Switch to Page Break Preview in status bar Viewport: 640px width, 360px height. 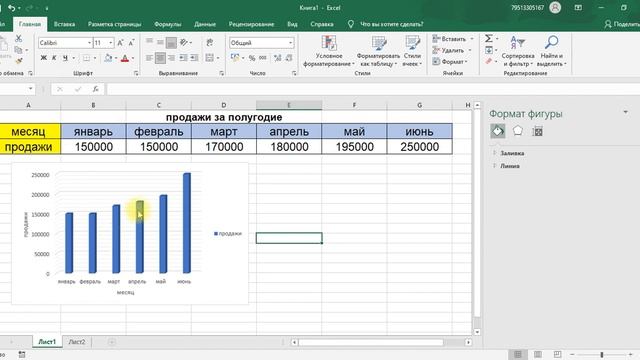[557, 354]
